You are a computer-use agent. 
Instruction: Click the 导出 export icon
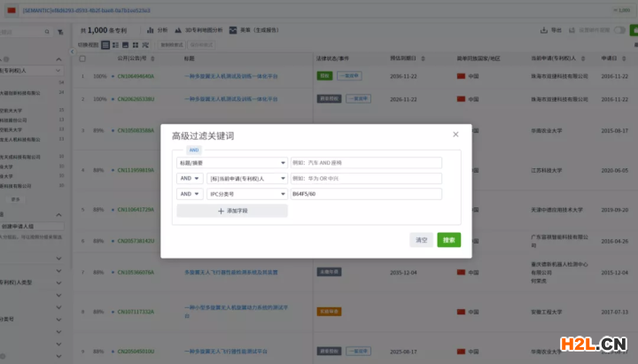543,30
